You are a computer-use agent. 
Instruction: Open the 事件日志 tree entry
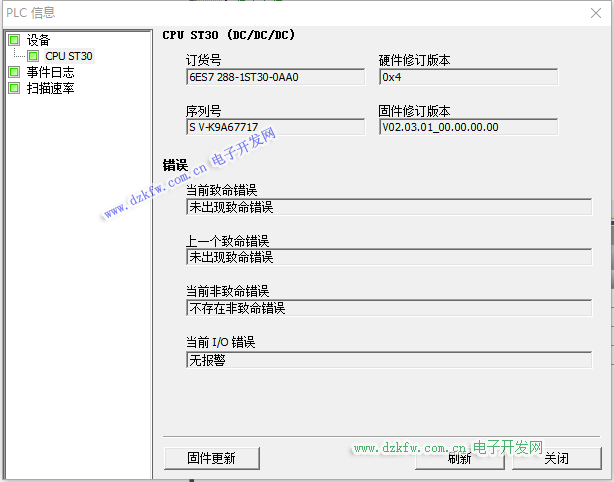tap(50, 72)
